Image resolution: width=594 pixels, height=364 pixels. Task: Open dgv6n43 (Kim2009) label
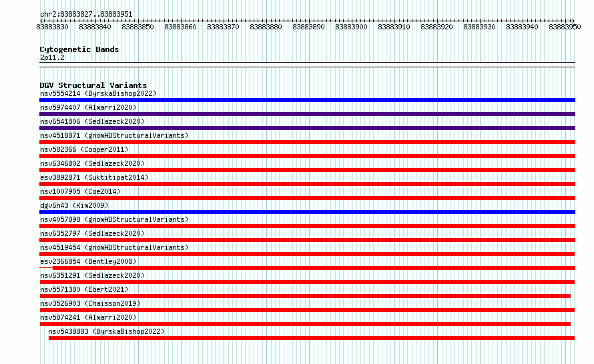(74, 205)
